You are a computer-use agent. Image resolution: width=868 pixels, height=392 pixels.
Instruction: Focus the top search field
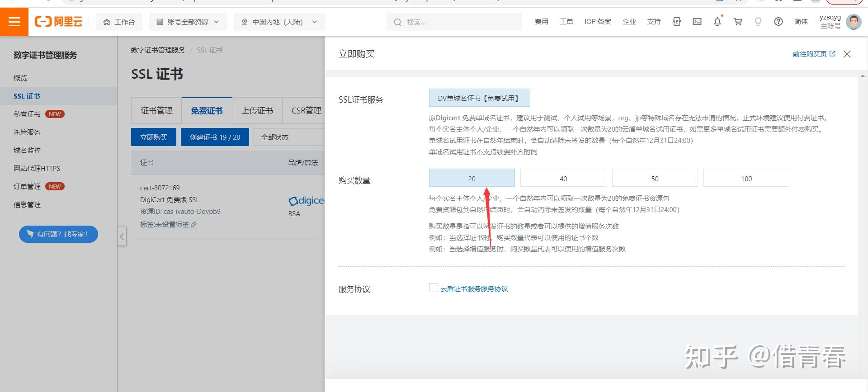(x=454, y=22)
